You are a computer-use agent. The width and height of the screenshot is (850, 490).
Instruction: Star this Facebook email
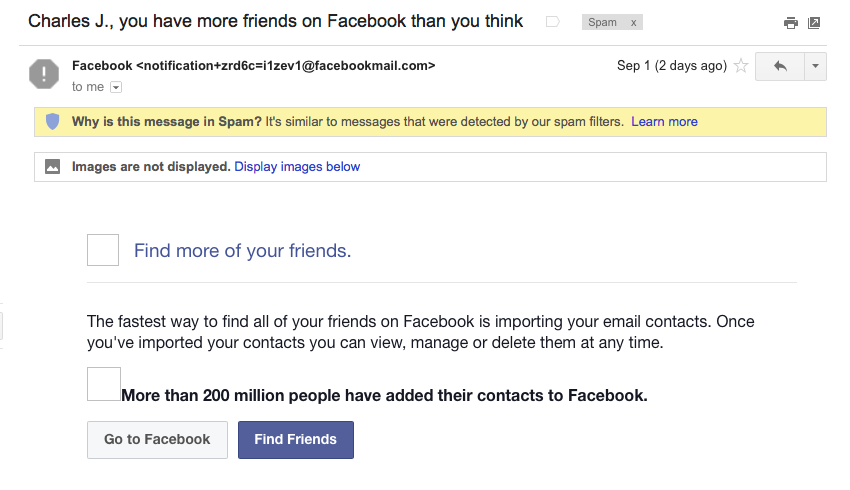tap(741, 66)
